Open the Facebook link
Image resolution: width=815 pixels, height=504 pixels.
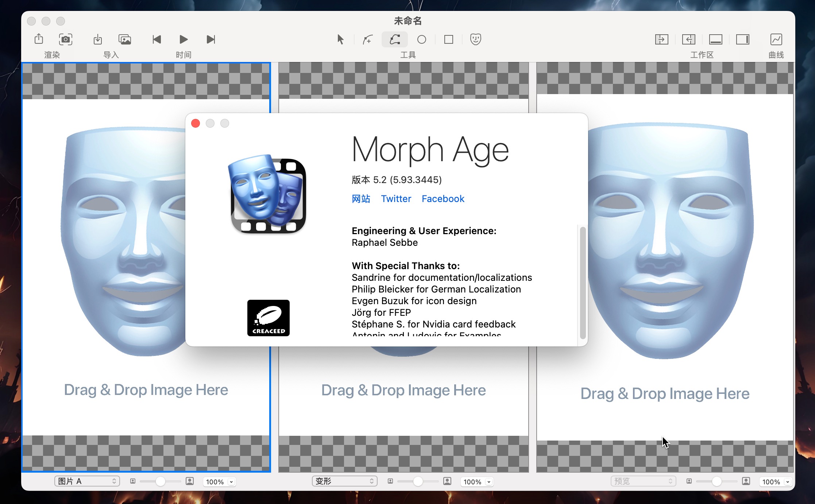pos(443,199)
